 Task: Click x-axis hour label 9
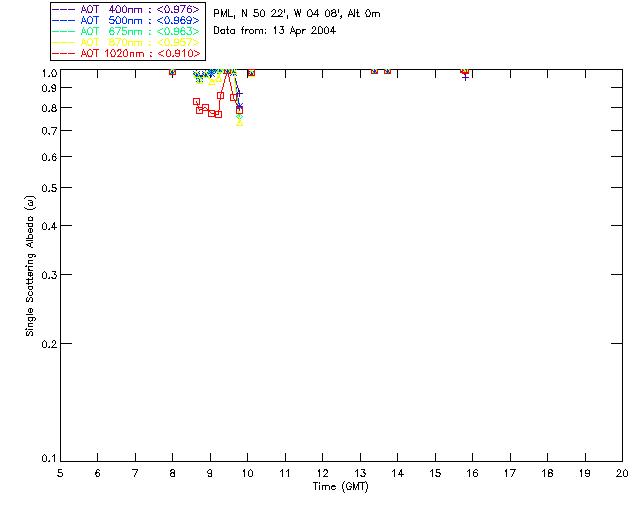pyautogui.click(x=210, y=473)
